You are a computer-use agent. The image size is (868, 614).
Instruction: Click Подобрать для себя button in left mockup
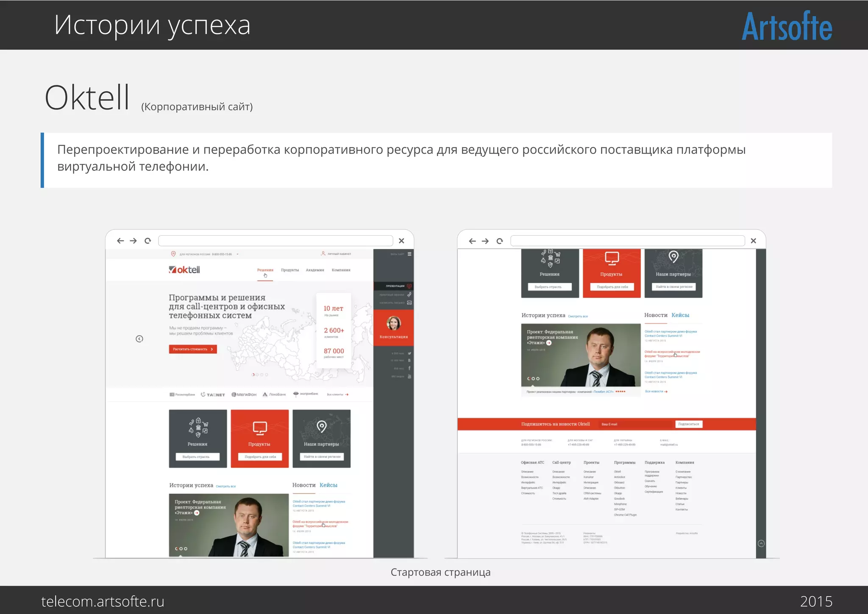tap(260, 457)
